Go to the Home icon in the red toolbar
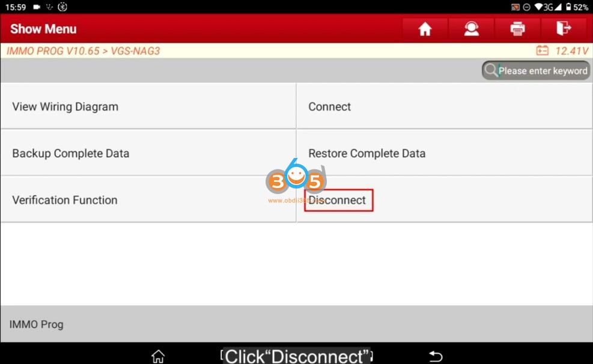 (x=425, y=29)
